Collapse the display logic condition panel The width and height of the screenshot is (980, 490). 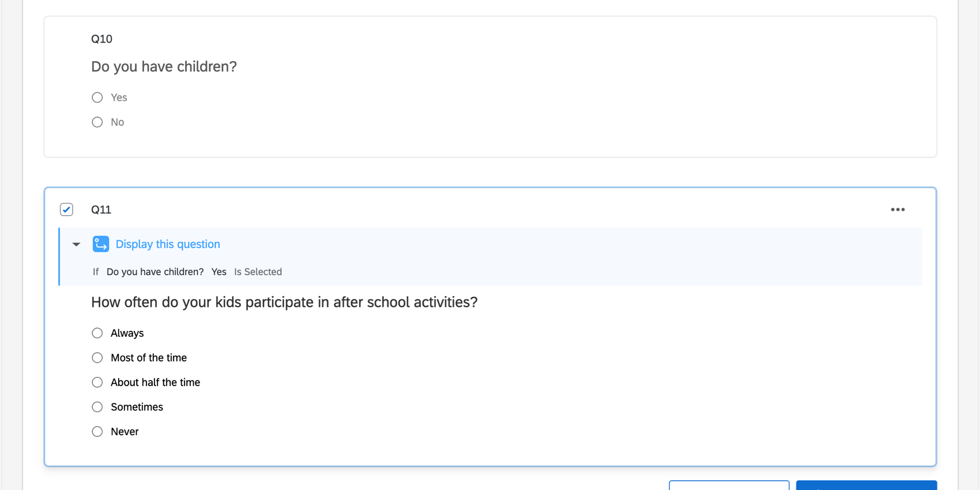tap(76, 244)
